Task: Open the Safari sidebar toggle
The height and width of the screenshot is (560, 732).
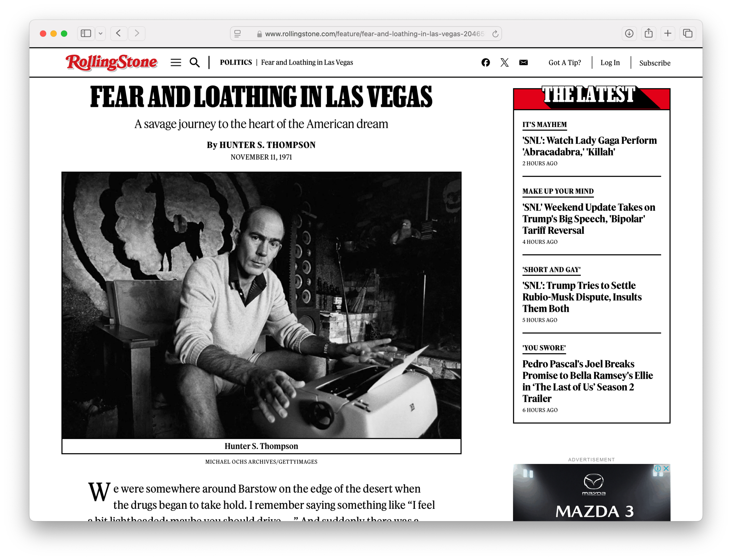Action: 86,34
